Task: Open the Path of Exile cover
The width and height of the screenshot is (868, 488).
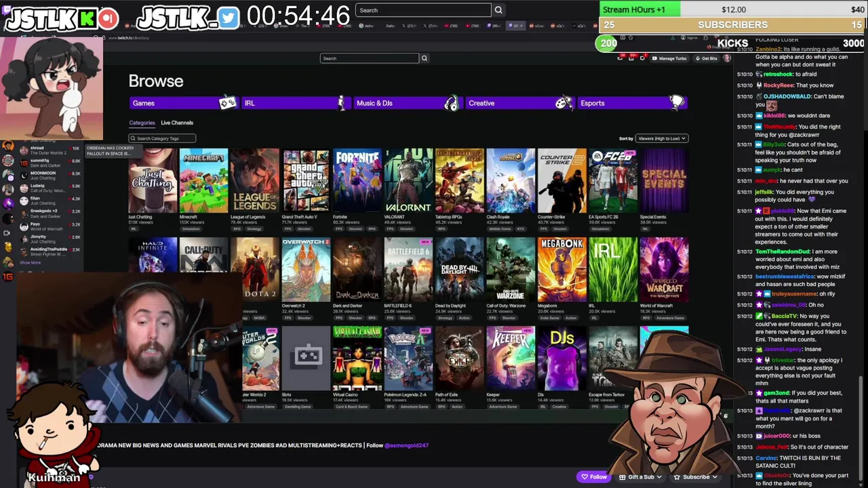Action: coord(460,359)
